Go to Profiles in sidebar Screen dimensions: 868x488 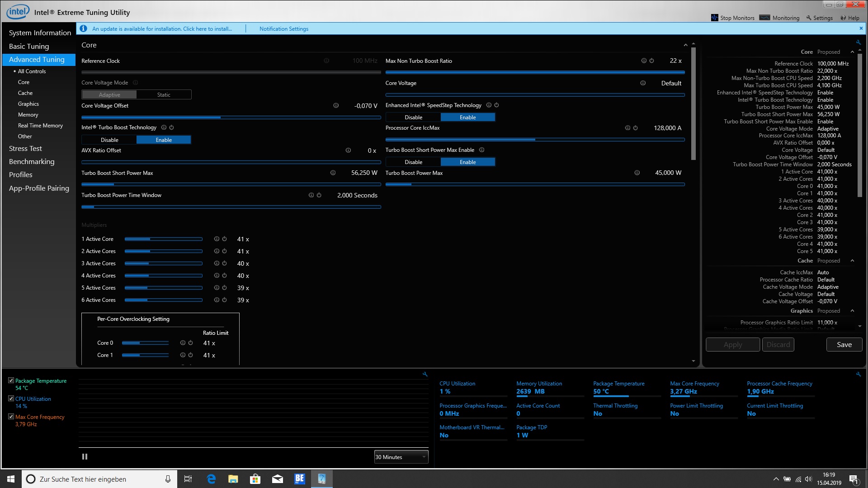[x=21, y=174]
